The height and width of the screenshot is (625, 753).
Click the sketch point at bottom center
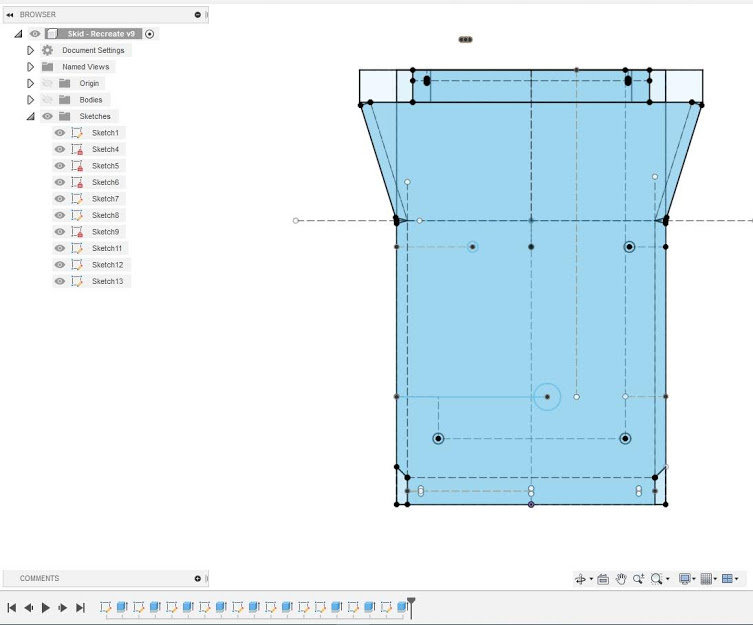[x=531, y=504]
